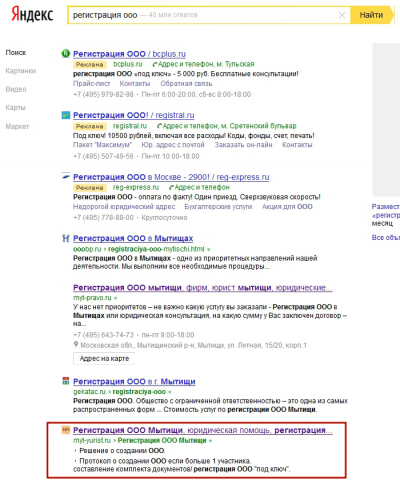Open the Обратная связь sitelink
Image resolution: width=400 pixels, height=480 pixels.
click(x=186, y=83)
